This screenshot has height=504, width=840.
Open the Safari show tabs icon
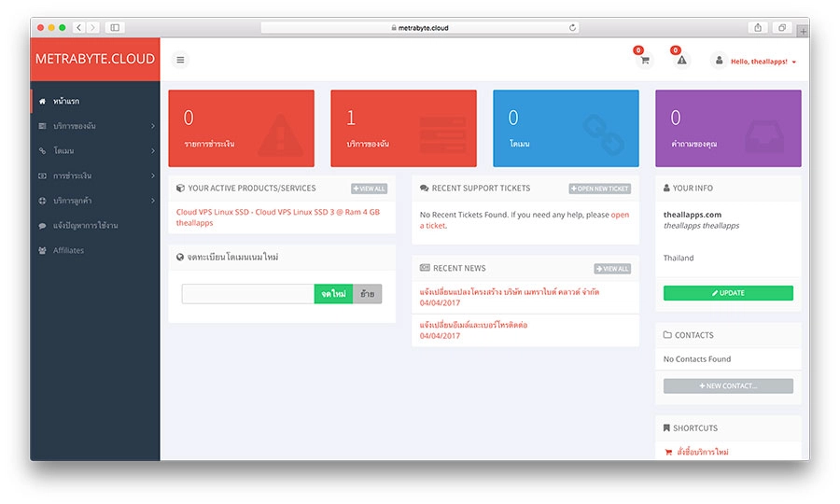(x=782, y=28)
